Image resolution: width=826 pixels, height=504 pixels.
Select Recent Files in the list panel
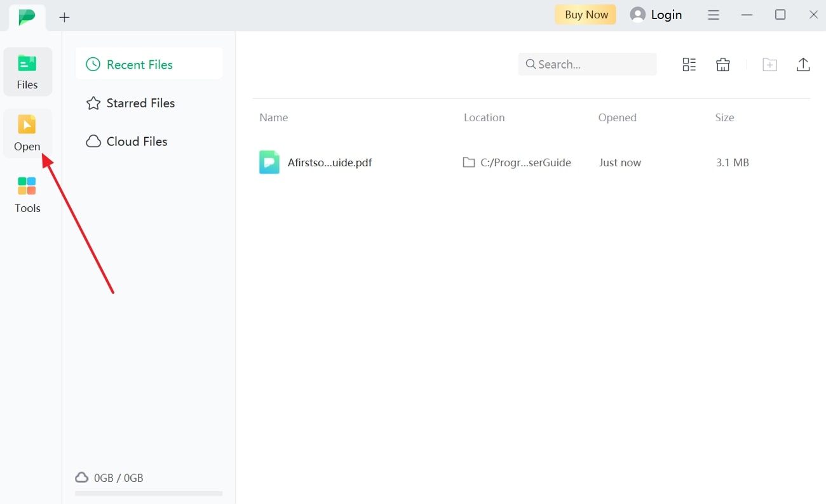click(x=149, y=64)
